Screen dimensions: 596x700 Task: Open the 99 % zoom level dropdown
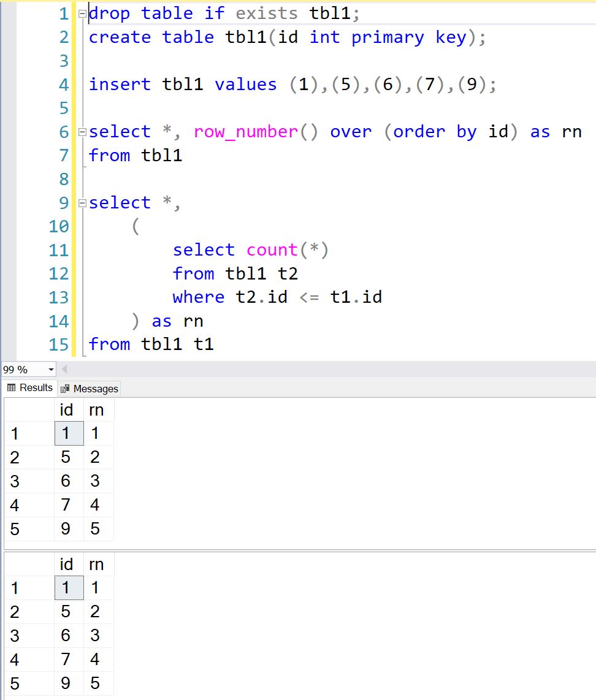(x=50, y=370)
